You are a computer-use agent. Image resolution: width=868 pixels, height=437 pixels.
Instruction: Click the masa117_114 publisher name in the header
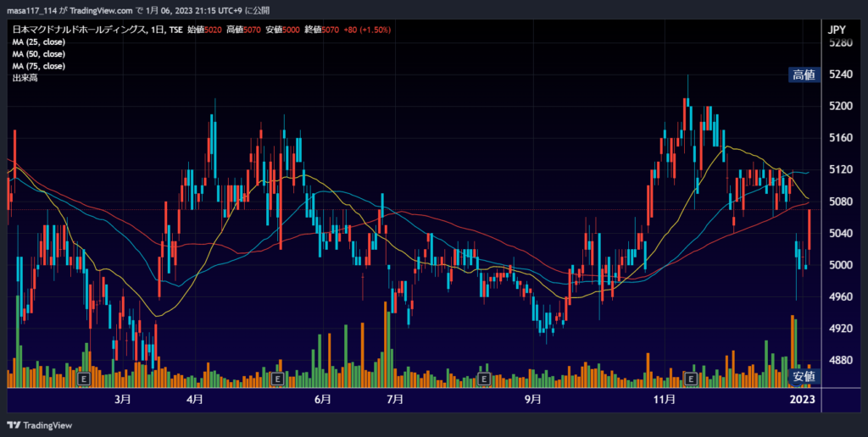(31, 10)
